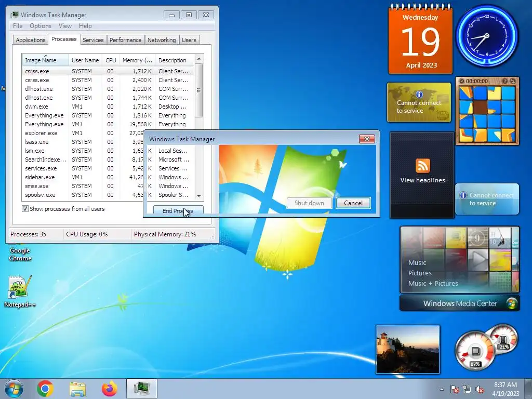Viewport: 532px width, 399px height.
Task: Open the Calendar gadget showing 19
Action: point(420,39)
